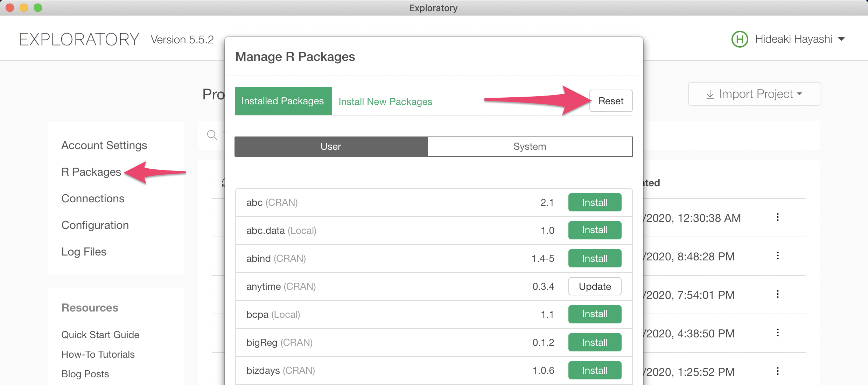Open menu for project updated 12:30:38 AM
The height and width of the screenshot is (385, 868).
[778, 217]
